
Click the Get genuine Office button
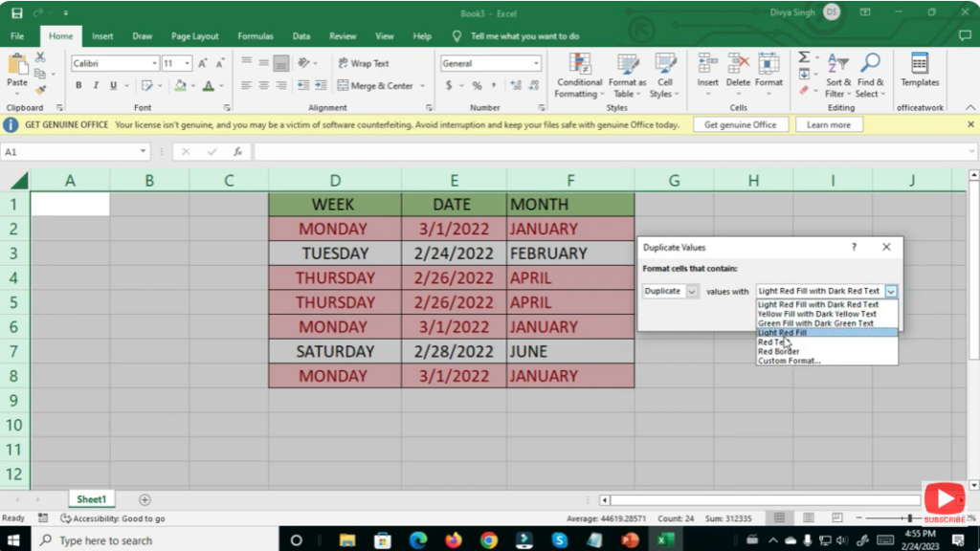tap(740, 123)
